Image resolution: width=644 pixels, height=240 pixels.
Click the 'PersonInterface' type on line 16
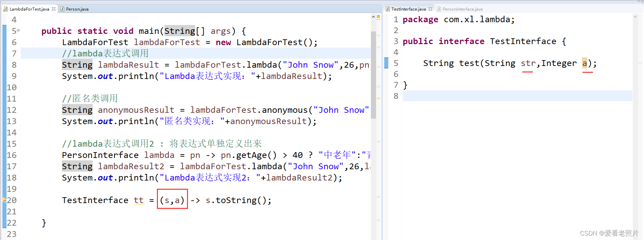[100, 155]
